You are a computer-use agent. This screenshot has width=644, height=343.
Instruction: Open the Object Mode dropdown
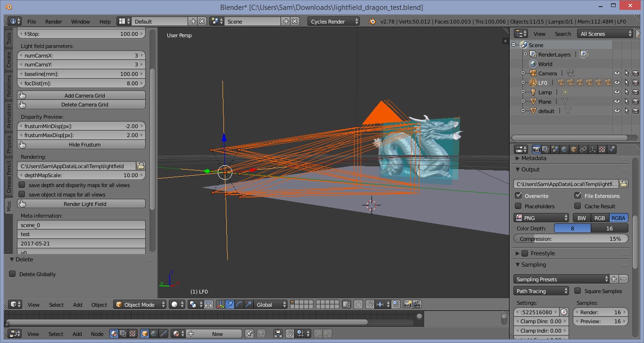pos(140,304)
